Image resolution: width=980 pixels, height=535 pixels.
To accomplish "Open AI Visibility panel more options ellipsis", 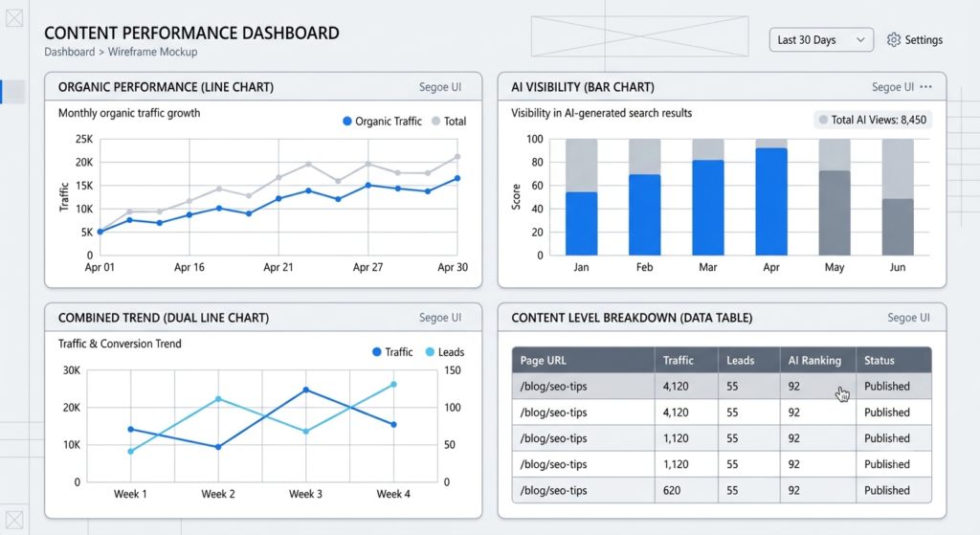I will pos(925,87).
